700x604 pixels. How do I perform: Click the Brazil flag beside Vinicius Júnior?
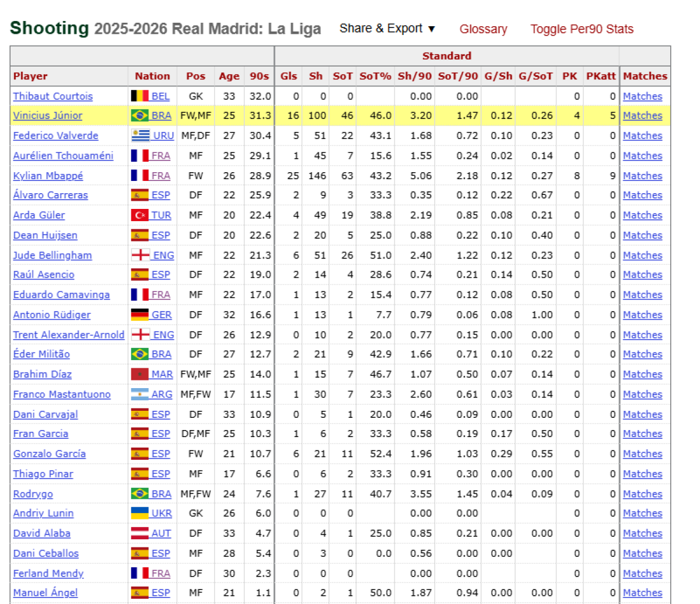point(140,116)
